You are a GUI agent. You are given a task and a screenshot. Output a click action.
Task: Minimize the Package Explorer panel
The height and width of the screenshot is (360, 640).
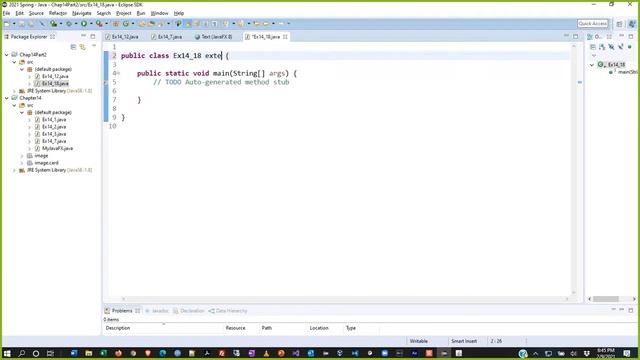tap(84, 36)
